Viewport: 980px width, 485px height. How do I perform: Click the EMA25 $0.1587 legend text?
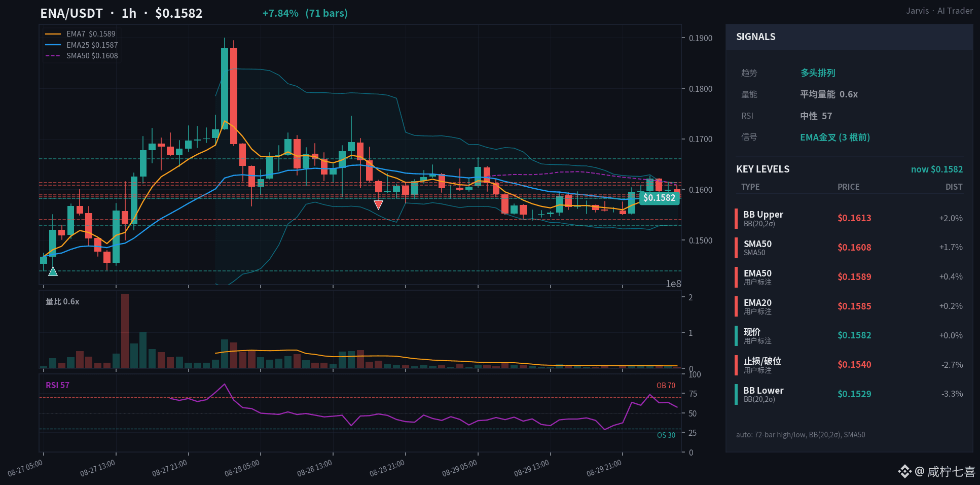tap(92, 45)
